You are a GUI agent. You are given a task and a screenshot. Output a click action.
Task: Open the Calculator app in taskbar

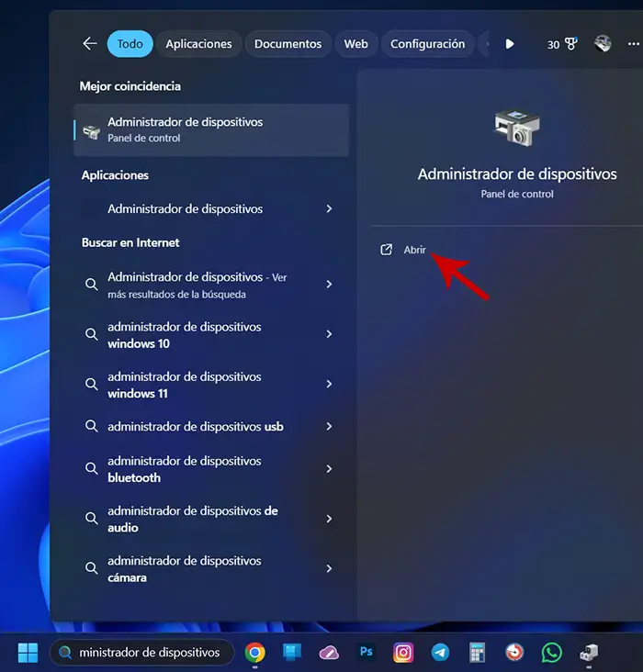click(477, 653)
